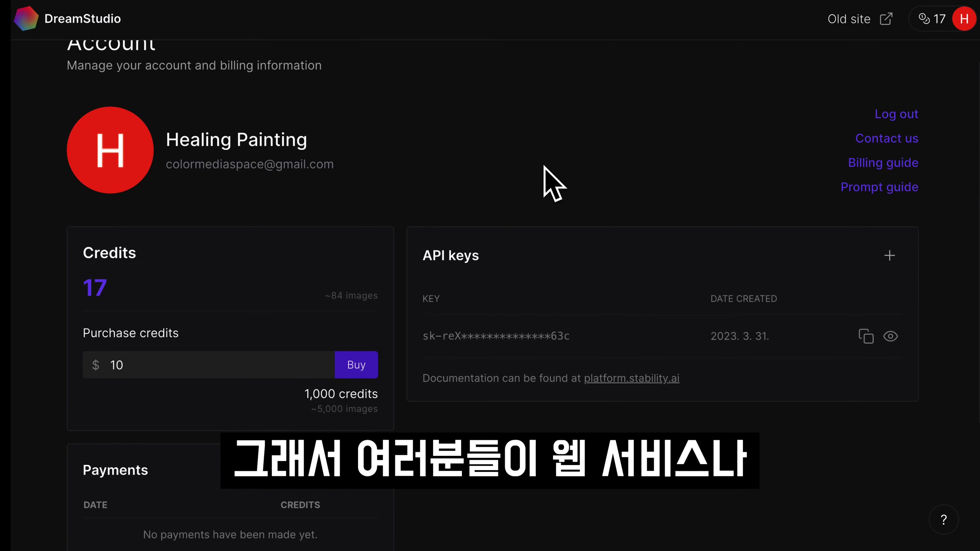Open the DreamStudio home title
The height and width of the screenshot is (551, 980).
point(82,19)
